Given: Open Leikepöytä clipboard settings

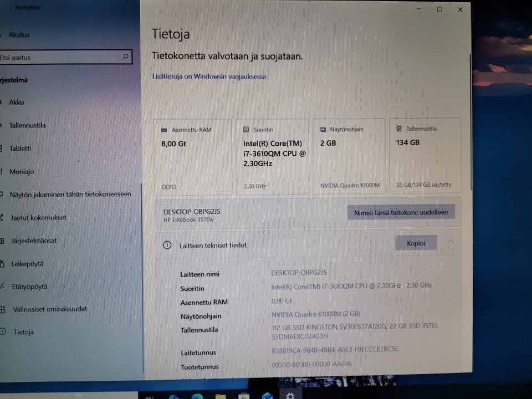Looking at the screenshot, I should (27, 264).
